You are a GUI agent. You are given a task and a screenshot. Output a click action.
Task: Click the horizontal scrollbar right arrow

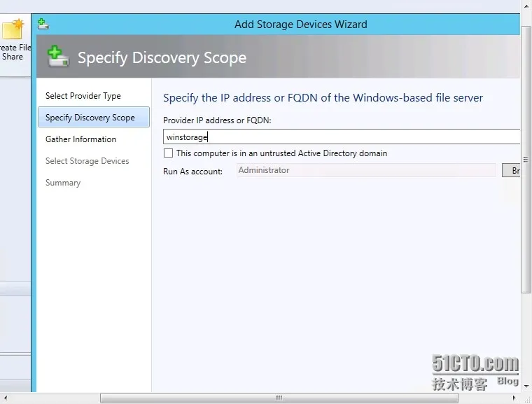[x=514, y=398]
